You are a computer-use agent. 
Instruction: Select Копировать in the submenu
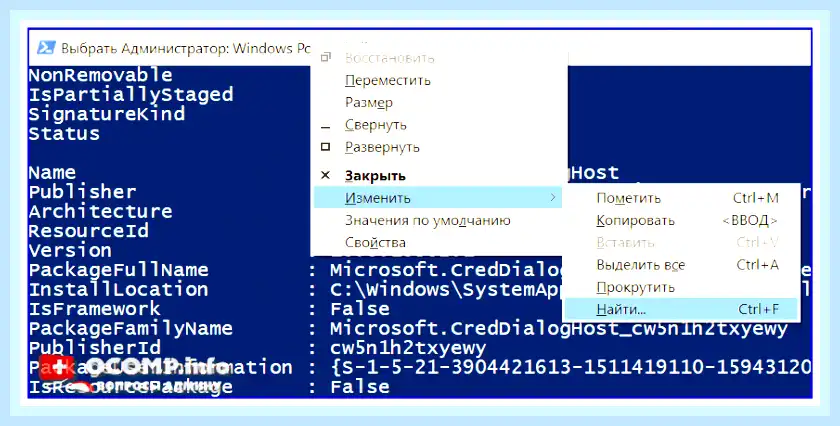pos(635,220)
